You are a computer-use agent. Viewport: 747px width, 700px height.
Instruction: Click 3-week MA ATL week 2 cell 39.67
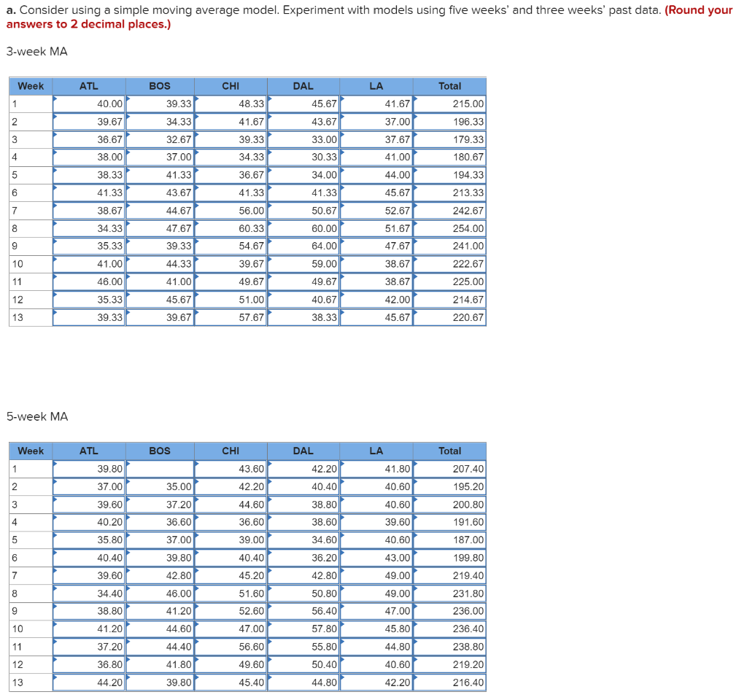[89, 122]
